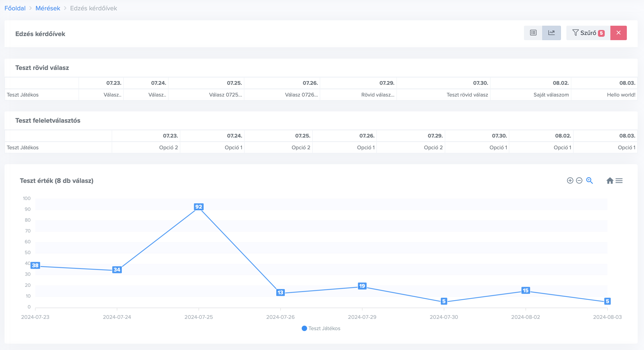This screenshot has height=350, width=644.
Task: Go to Főoldal breadcrumb link
Action: 15,8
